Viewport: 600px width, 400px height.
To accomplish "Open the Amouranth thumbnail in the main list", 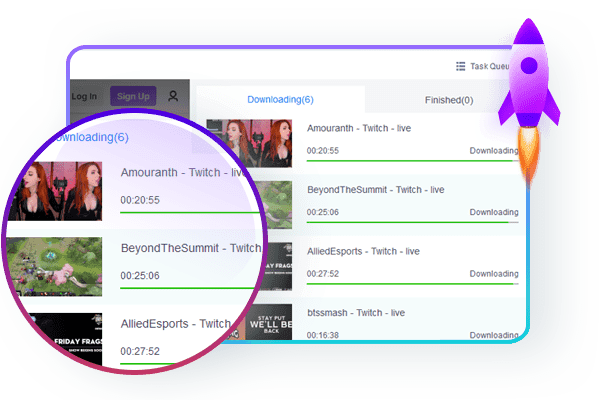I will click(x=249, y=140).
